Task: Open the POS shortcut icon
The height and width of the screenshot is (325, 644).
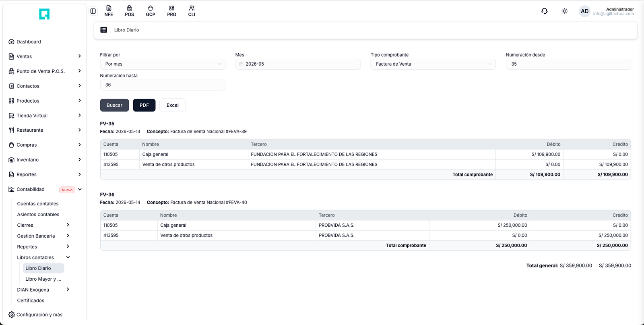Action: pos(129,11)
